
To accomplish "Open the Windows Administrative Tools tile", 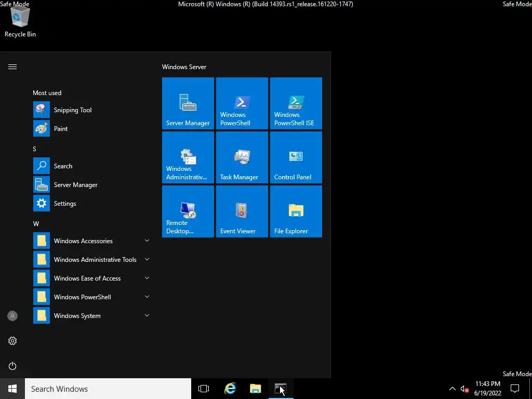I will (188, 157).
